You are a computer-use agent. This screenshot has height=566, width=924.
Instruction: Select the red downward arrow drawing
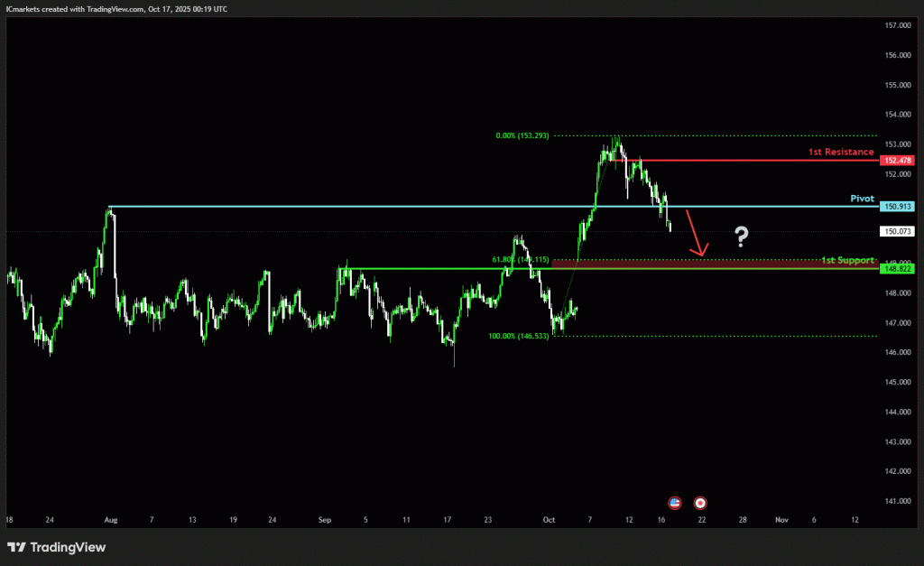click(696, 233)
